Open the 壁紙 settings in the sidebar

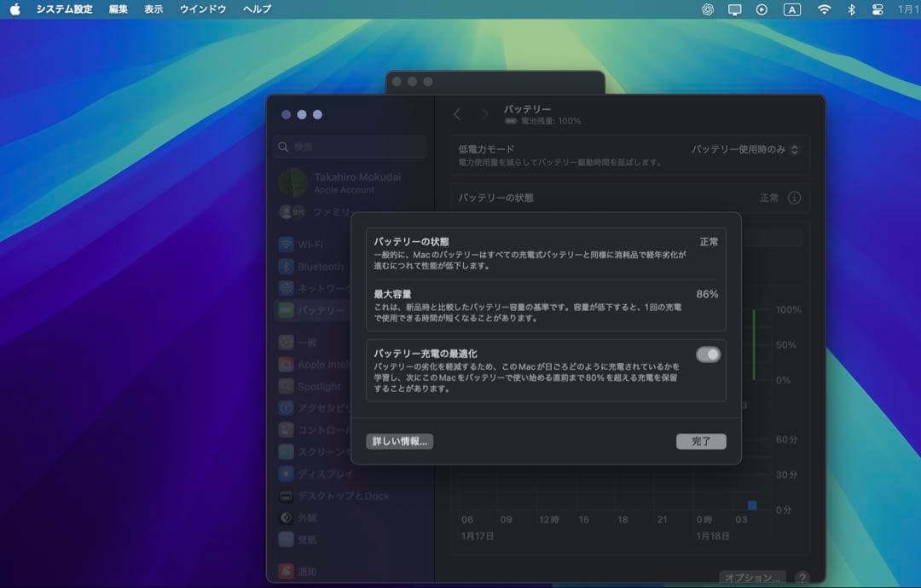pos(307,539)
